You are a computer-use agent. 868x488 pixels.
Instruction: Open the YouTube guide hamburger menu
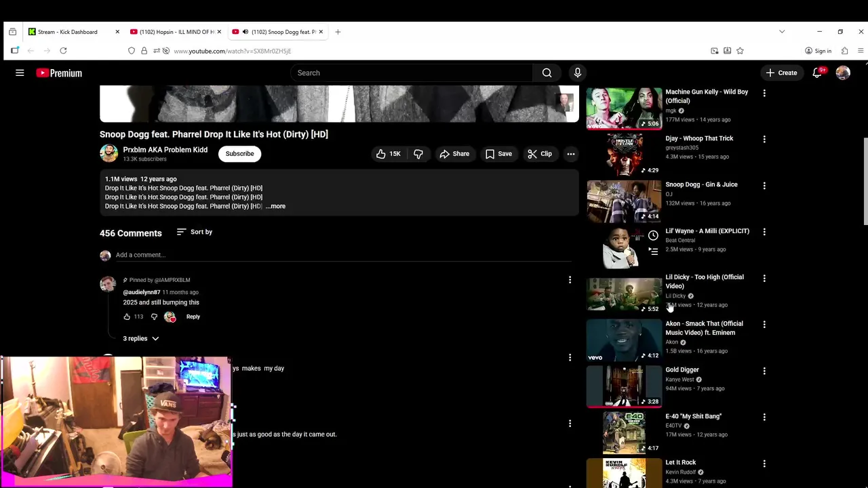[20, 73]
